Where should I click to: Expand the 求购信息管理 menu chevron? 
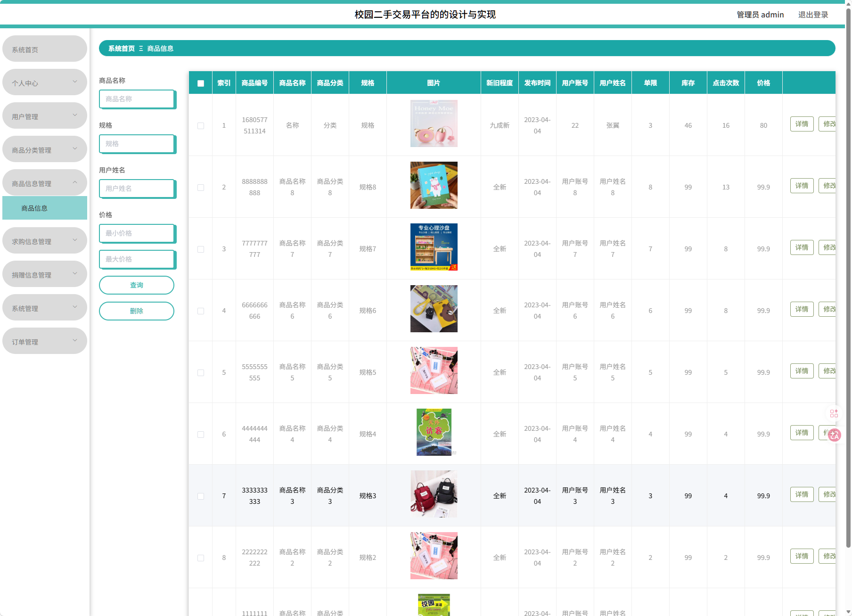pos(75,240)
